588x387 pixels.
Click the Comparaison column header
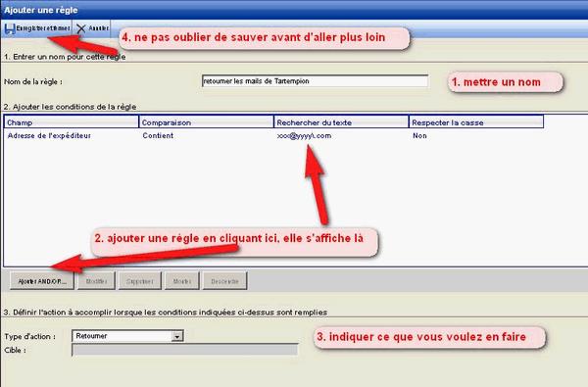click(206, 122)
